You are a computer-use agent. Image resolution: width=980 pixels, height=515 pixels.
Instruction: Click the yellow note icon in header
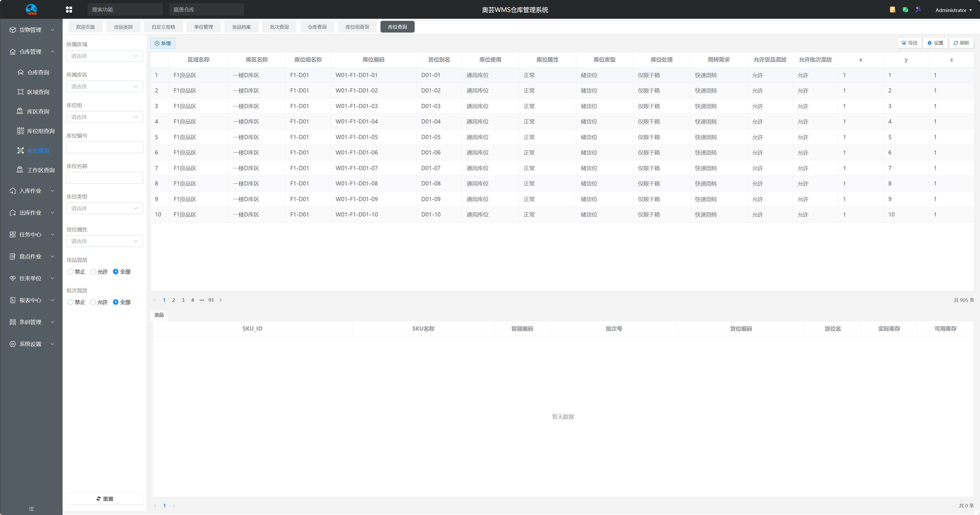[x=892, y=9]
